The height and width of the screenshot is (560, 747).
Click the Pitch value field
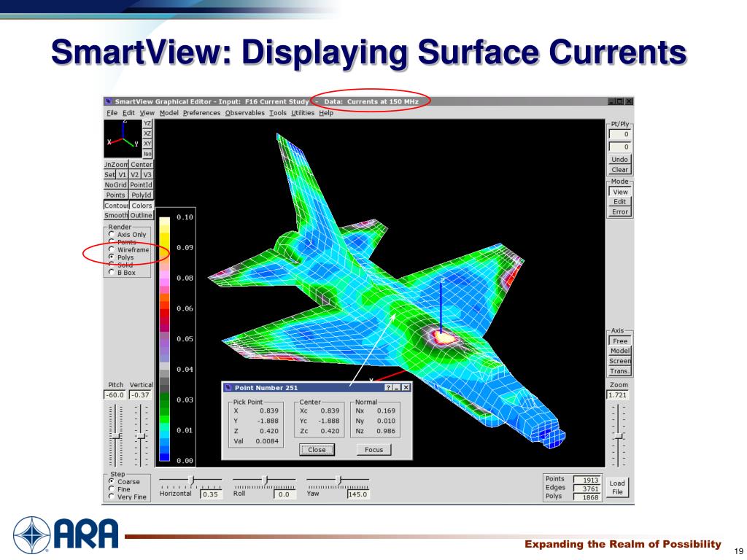tap(115, 394)
